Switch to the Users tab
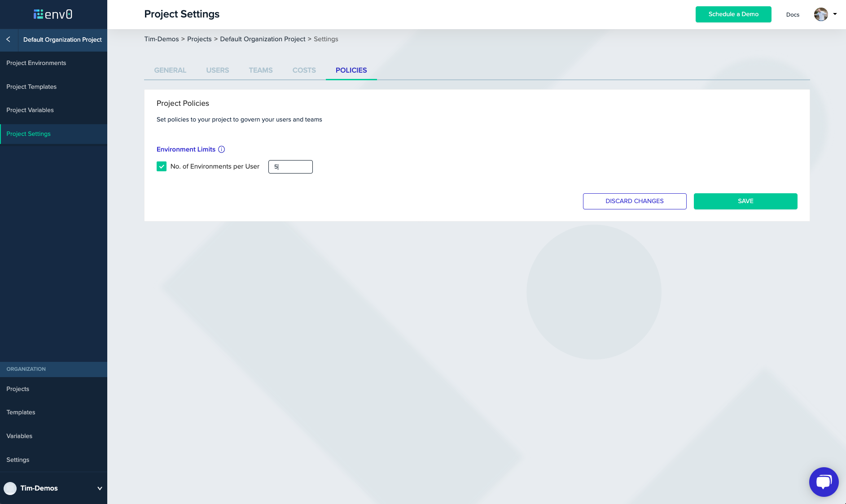 (218, 70)
